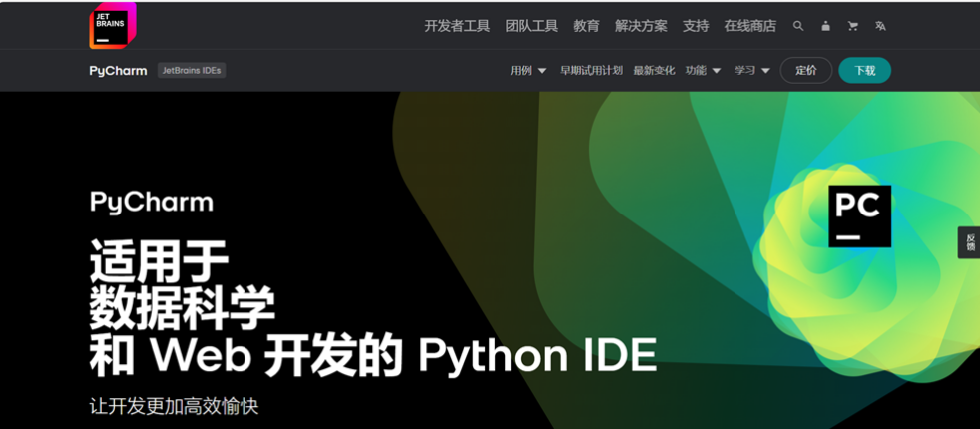
Task: Open the 开发者工具 menu
Action: [457, 26]
